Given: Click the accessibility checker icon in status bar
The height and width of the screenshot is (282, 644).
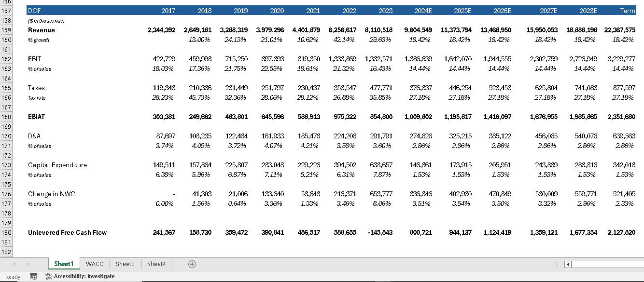Looking at the screenshot, I should [x=48, y=276].
